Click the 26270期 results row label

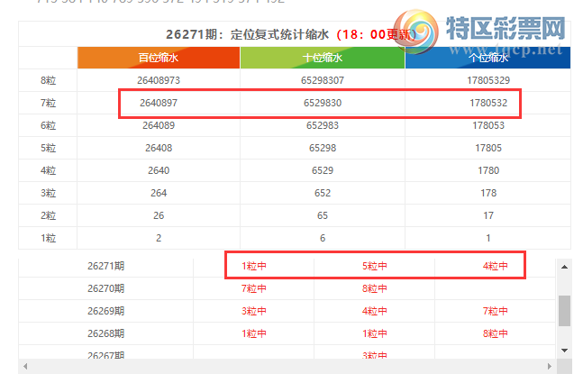point(105,288)
